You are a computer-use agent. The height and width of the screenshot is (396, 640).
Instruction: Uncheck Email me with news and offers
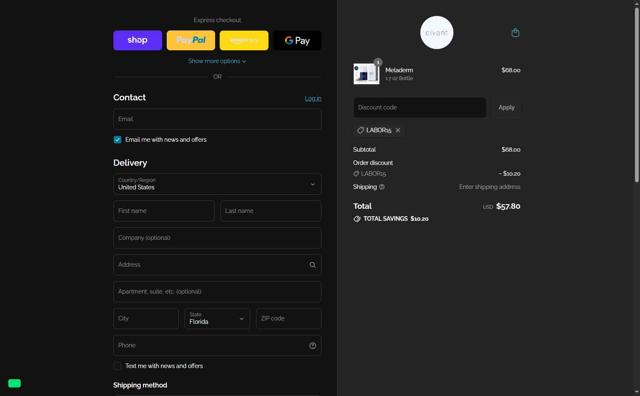point(118,140)
